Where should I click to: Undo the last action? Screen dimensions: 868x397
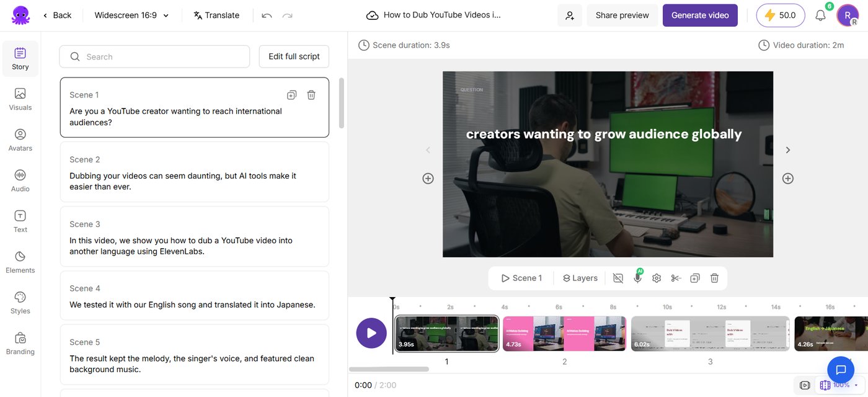pos(267,16)
